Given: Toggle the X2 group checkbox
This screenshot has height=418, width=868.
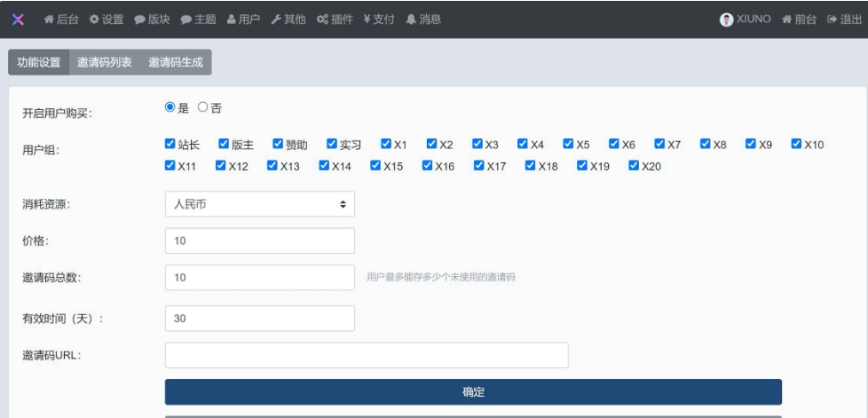Looking at the screenshot, I should tap(432, 144).
